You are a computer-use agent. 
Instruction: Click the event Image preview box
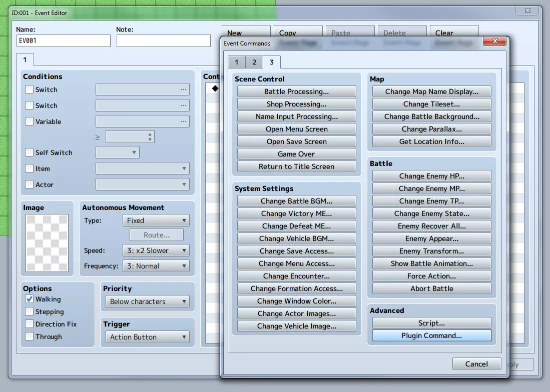tap(47, 243)
